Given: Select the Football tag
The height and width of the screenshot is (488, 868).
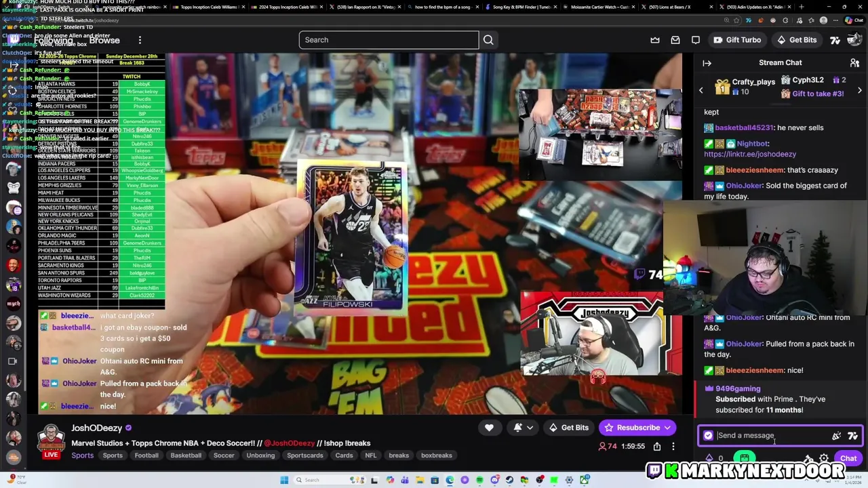Looking at the screenshot, I should pos(146,455).
